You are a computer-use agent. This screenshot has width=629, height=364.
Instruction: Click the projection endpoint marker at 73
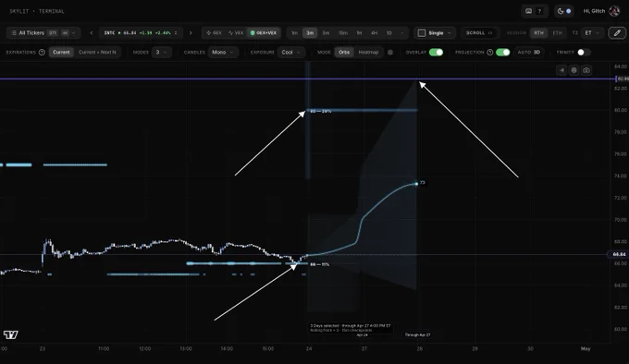(416, 184)
